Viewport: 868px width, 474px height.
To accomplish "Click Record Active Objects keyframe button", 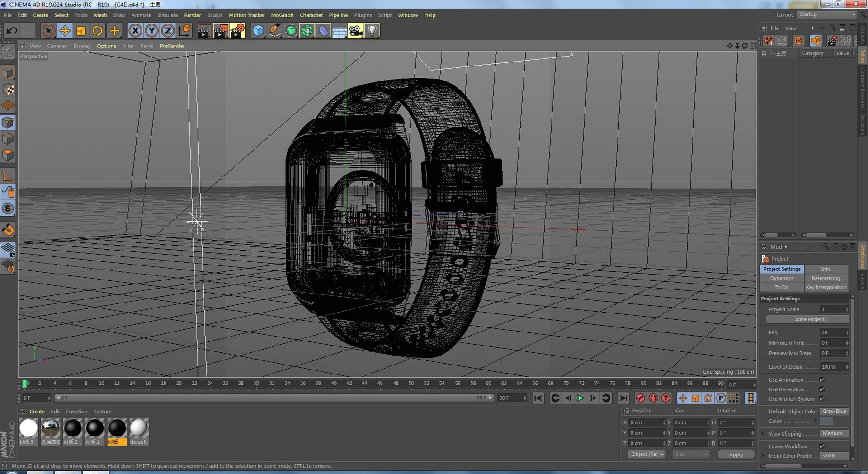I will click(x=640, y=398).
